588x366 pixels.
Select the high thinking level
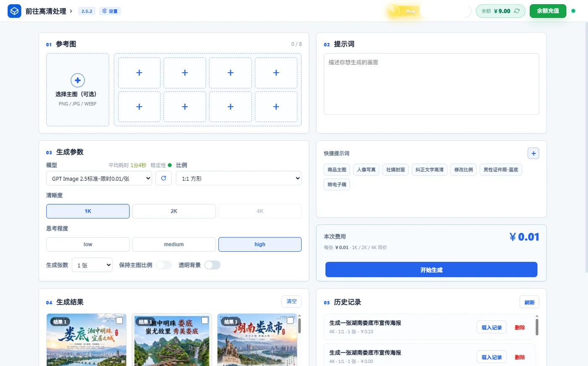[260, 245]
